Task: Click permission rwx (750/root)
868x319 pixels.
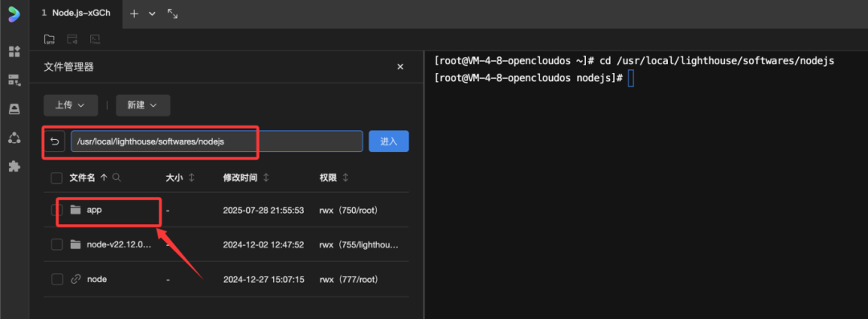Action: pyautogui.click(x=349, y=211)
